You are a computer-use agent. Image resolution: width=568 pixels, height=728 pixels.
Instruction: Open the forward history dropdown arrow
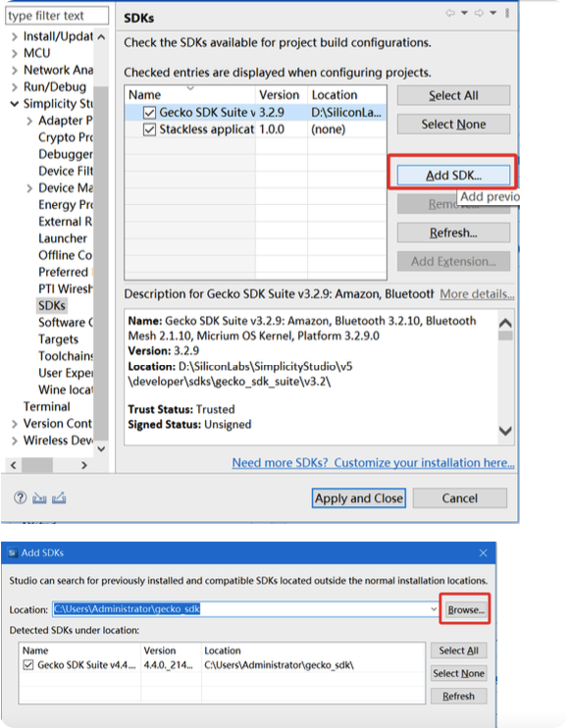(x=493, y=13)
